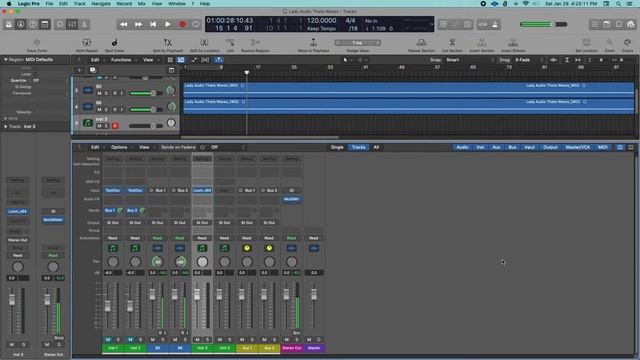Click the Colors palette icon
Viewport: 640px width, 360px height.
627,42
